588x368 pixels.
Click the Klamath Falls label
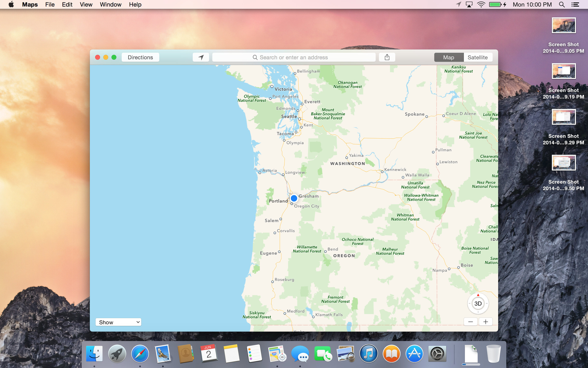click(329, 315)
